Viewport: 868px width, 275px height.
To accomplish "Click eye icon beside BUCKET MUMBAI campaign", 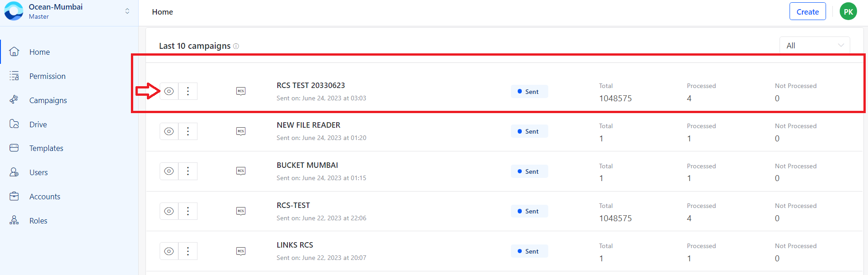I will click(x=169, y=171).
